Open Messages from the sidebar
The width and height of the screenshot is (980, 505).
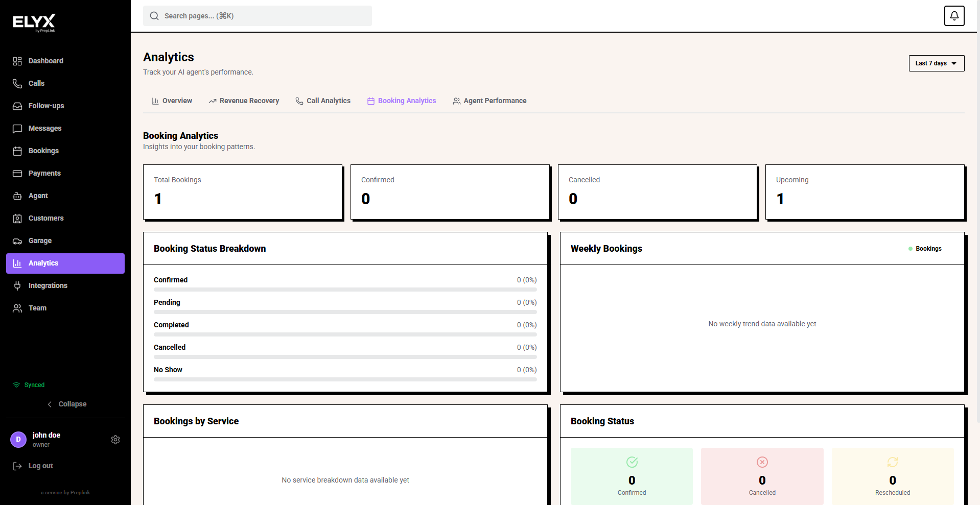65,129
